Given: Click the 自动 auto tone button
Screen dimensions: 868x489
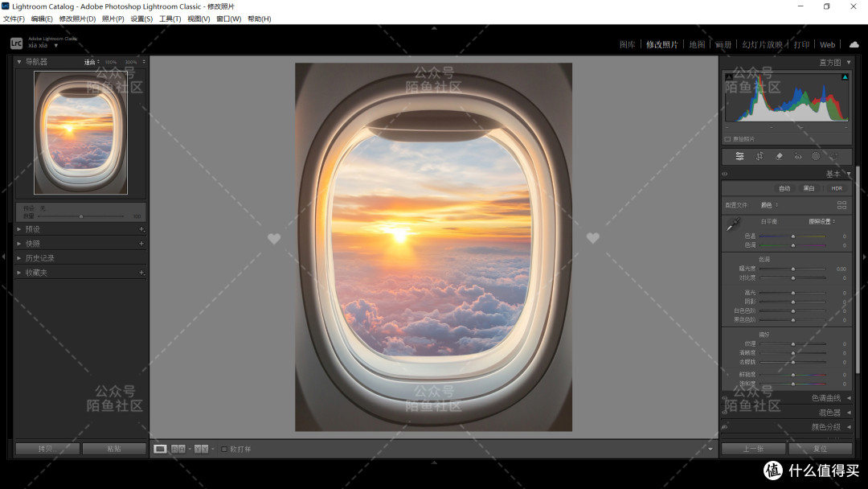Looking at the screenshot, I should 784,188.
